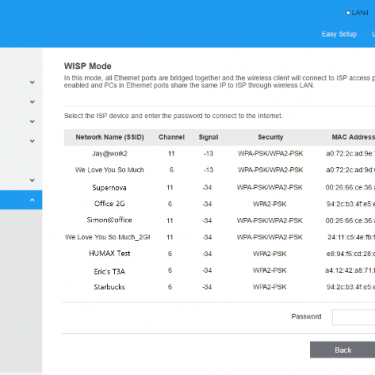Click MAC a4:12:42:a8:71 in Eric's T3A row
The height and width of the screenshot is (375, 375).
click(x=350, y=270)
